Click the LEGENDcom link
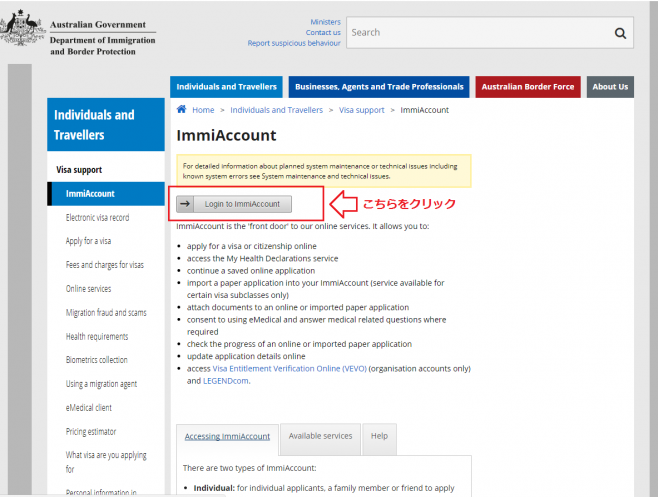The width and height of the screenshot is (658, 497). [223, 380]
